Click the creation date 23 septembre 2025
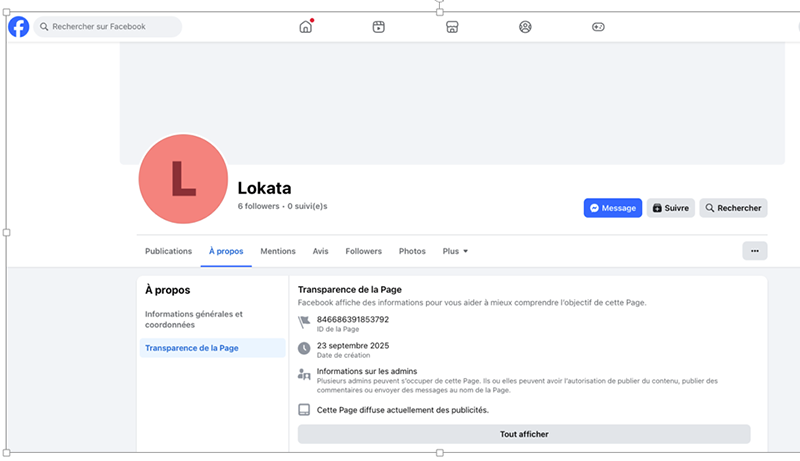The width and height of the screenshot is (800, 461). pyautogui.click(x=353, y=345)
